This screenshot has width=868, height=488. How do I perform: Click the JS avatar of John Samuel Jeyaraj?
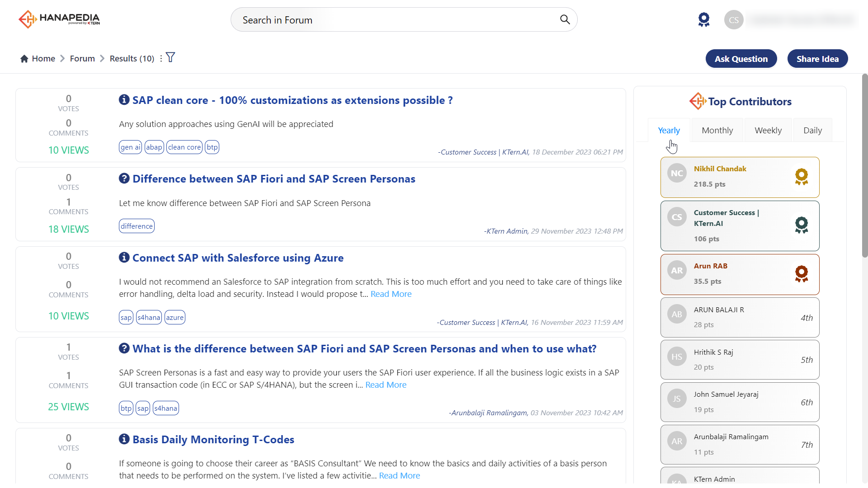coord(677,399)
